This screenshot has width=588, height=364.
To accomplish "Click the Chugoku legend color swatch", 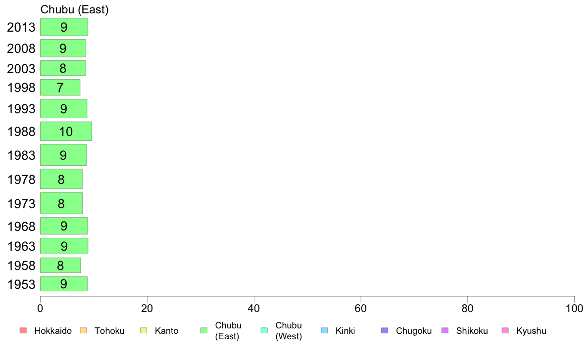I will pyautogui.click(x=385, y=331).
